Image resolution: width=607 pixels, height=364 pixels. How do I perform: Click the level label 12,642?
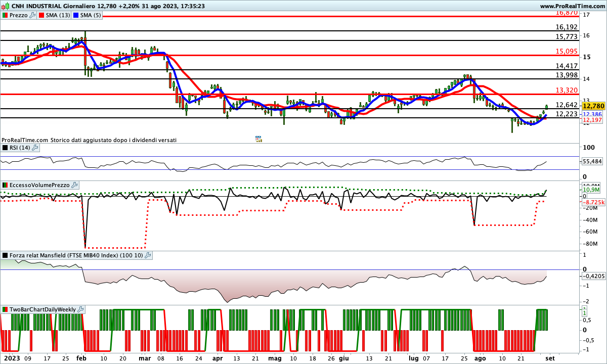pyautogui.click(x=567, y=105)
